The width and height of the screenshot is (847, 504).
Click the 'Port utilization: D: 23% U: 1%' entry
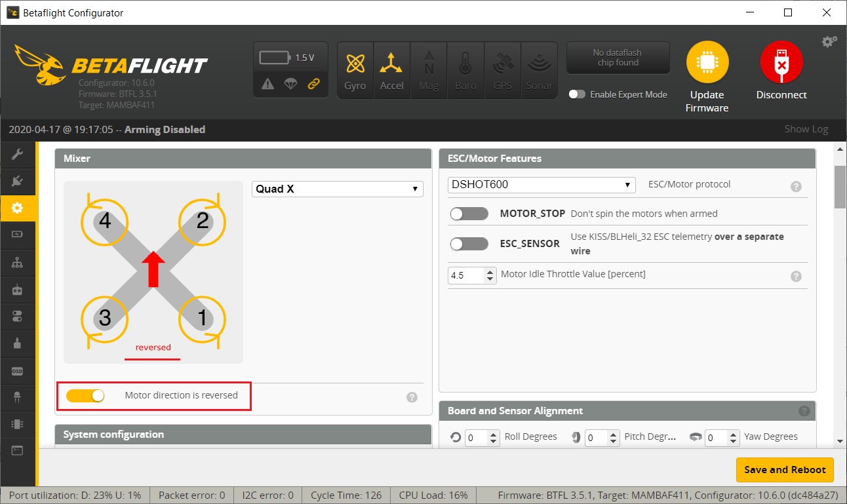[x=75, y=495]
